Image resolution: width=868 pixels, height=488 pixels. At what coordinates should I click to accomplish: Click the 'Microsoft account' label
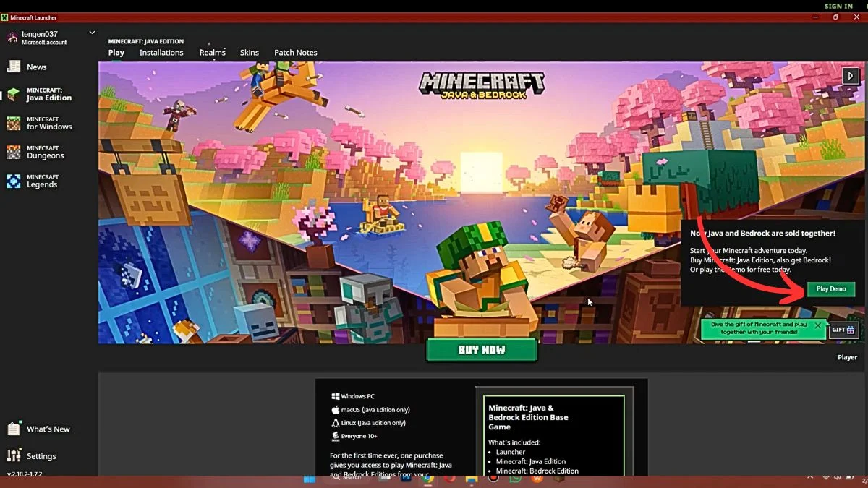[44, 43]
